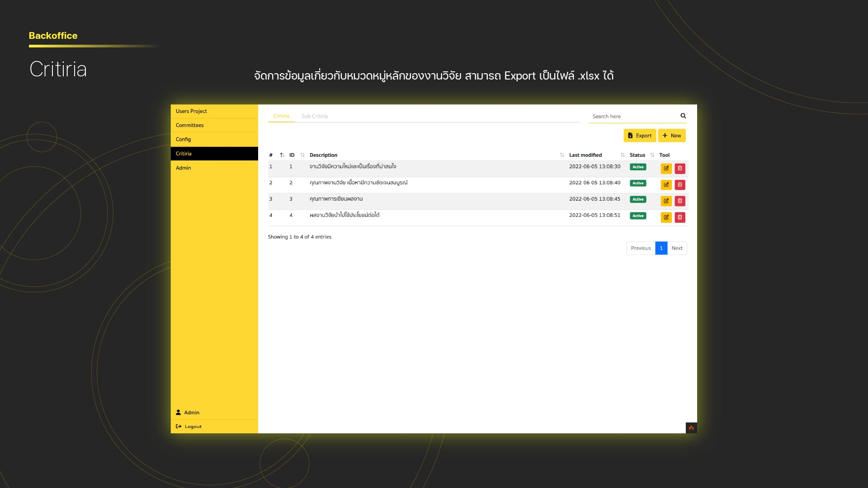Click the search magnifier icon
Screen dimensions: 868x488
pyautogui.click(x=683, y=116)
